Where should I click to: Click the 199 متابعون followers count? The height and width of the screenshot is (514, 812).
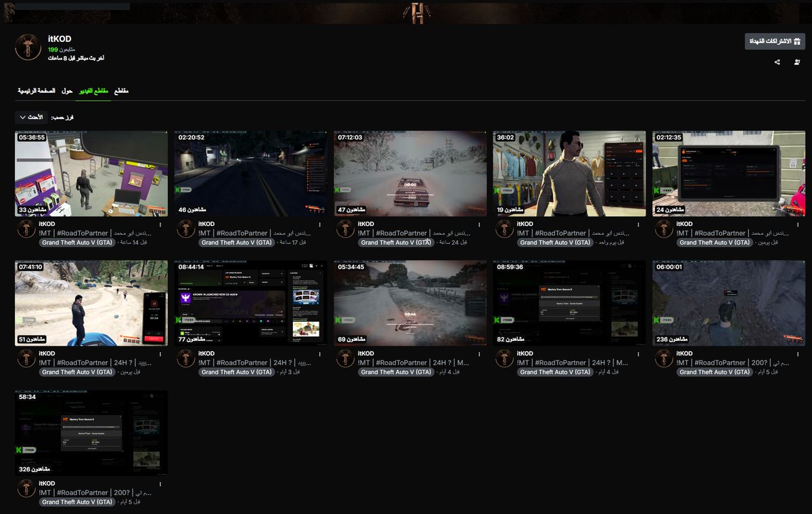[62, 50]
